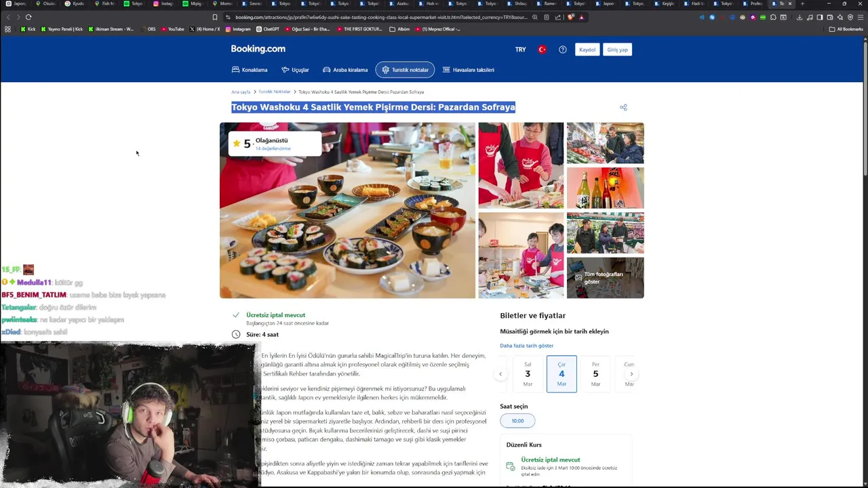Click the Kaydol button

[x=587, y=49]
